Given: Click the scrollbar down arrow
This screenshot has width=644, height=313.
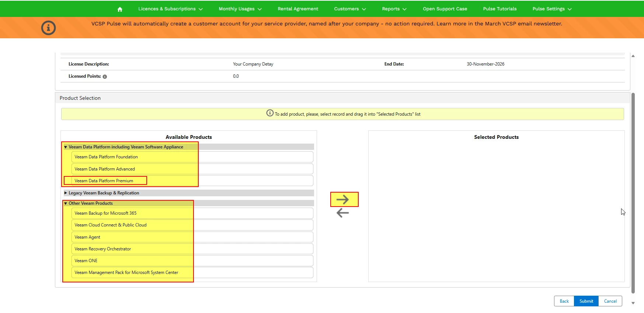Looking at the screenshot, I should [633, 303].
